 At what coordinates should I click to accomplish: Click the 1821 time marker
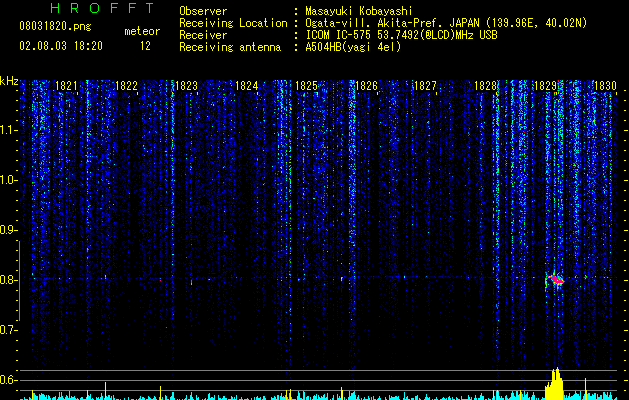click(66, 86)
